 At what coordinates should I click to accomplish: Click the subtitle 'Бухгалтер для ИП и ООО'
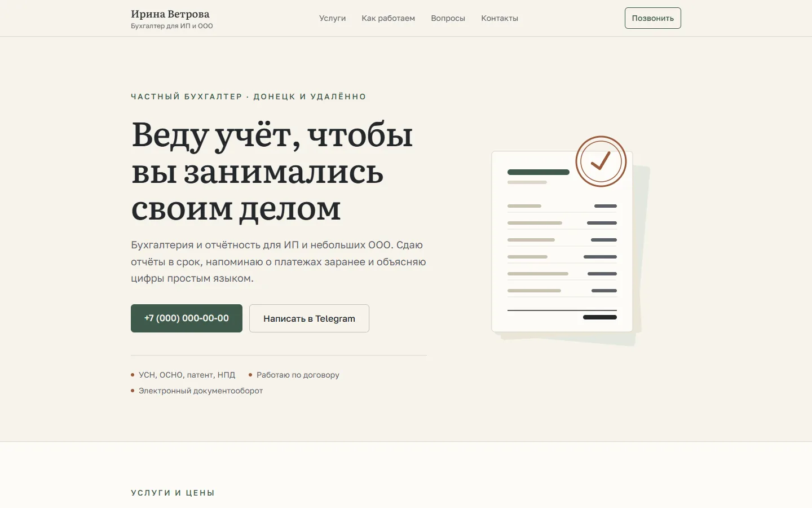pos(172,26)
